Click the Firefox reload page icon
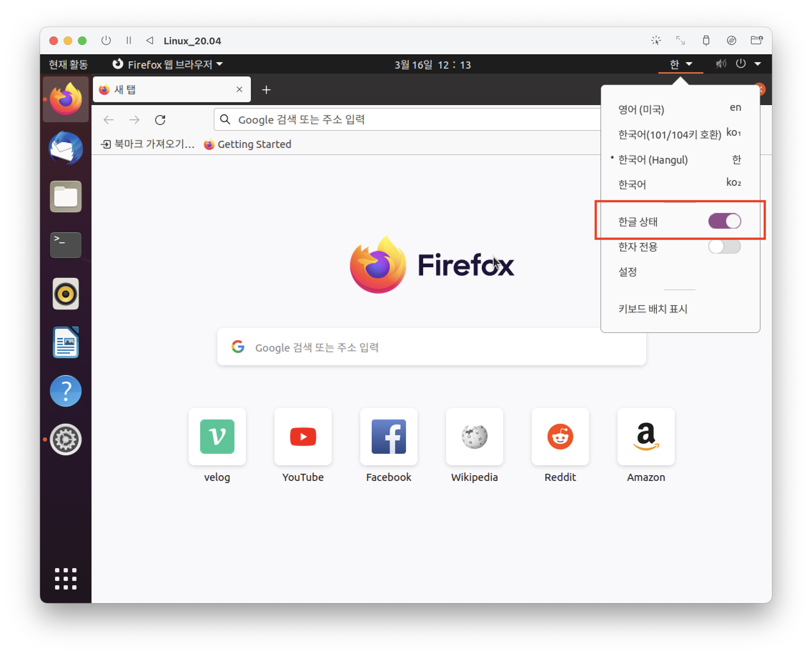Image resolution: width=812 pixels, height=656 pixels. pos(160,120)
